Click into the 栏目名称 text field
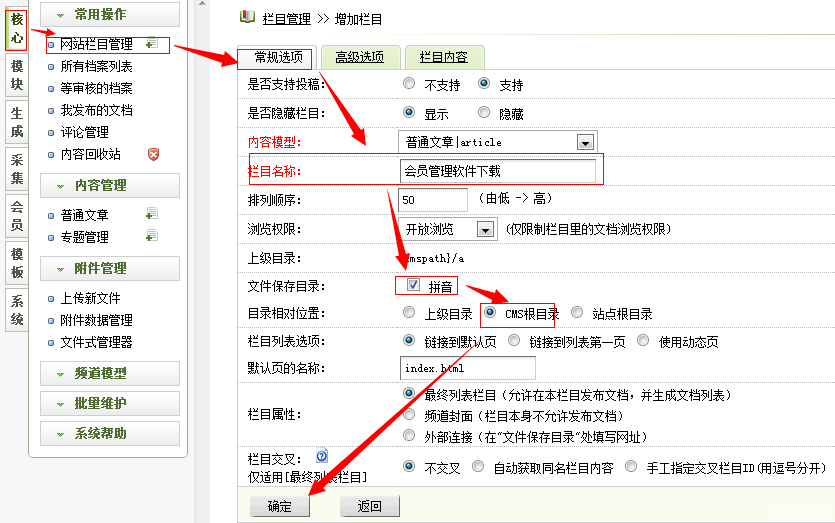835x523 pixels. (x=497, y=171)
